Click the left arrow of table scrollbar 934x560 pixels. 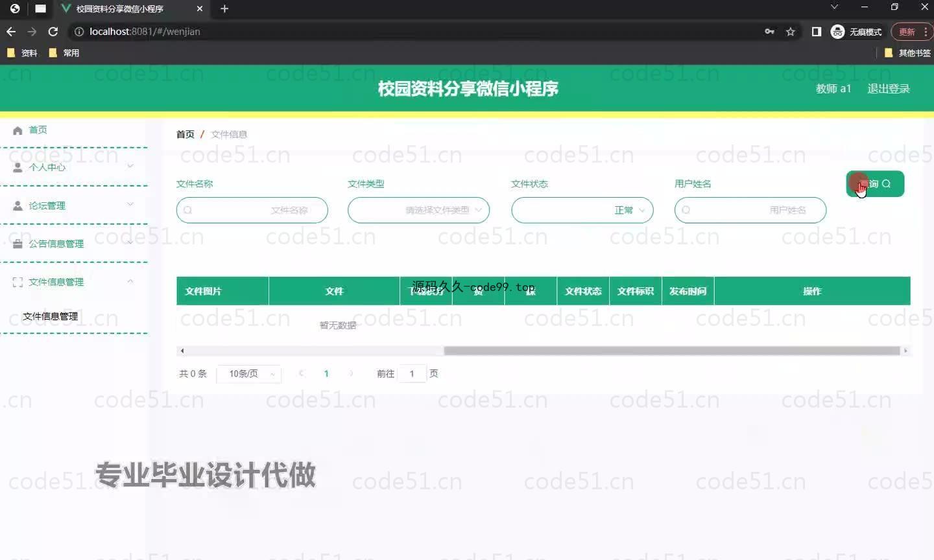point(182,351)
